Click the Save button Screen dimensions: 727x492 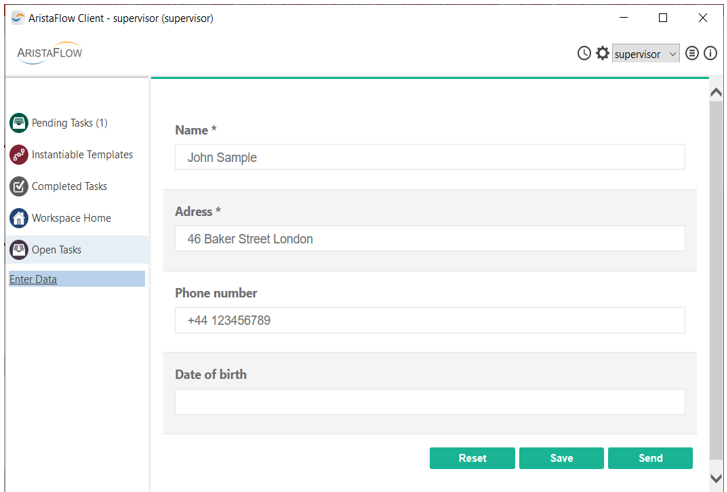point(561,458)
